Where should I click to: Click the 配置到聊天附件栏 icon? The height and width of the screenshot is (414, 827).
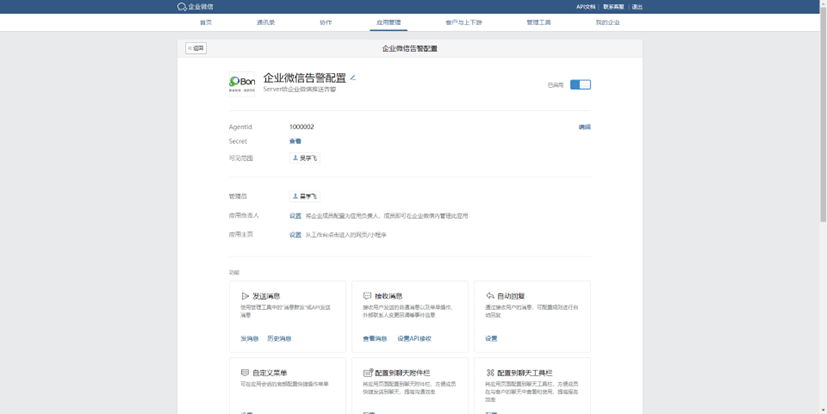tap(367, 373)
